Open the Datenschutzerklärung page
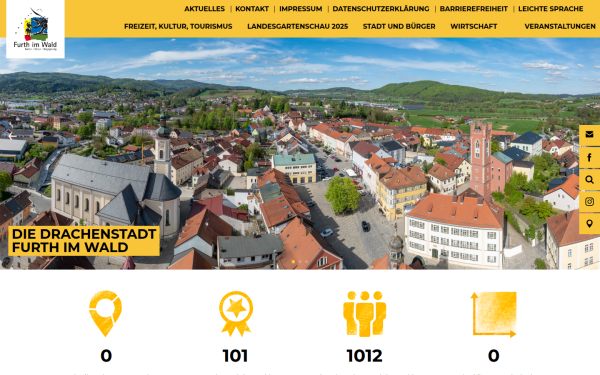The image size is (600, 375). pos(381,8)
